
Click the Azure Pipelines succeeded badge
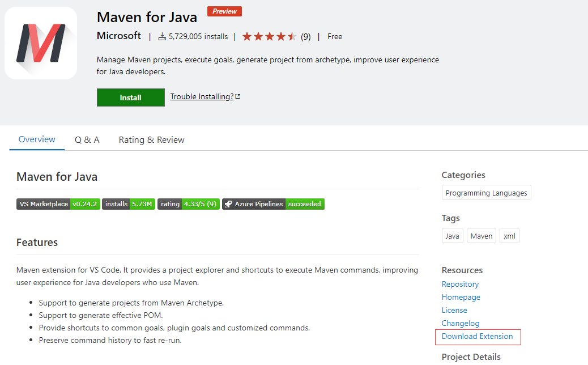pyautogui.click(x=273, y=204)
